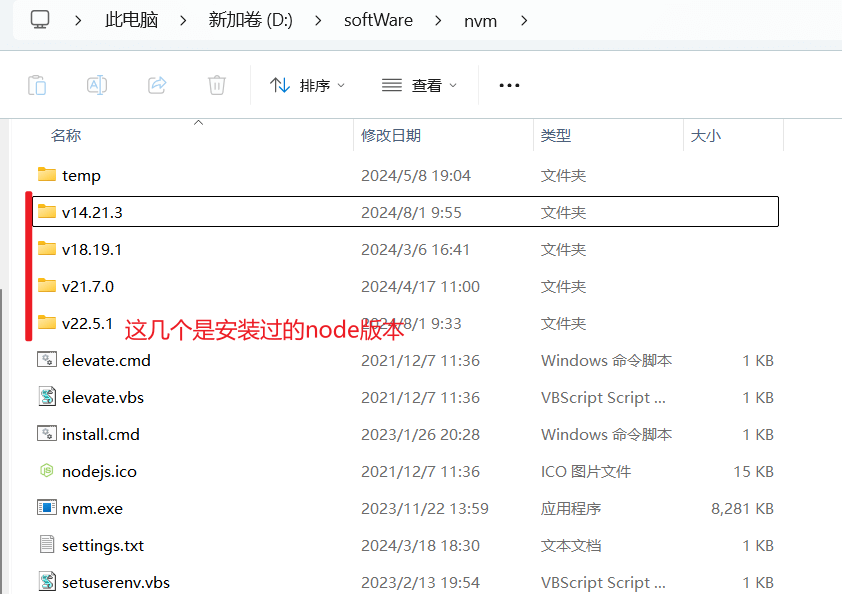Click the computer monitor icon in breadcrumb
The height and width of the screenshot is (594, 842).
pos(40,20)
